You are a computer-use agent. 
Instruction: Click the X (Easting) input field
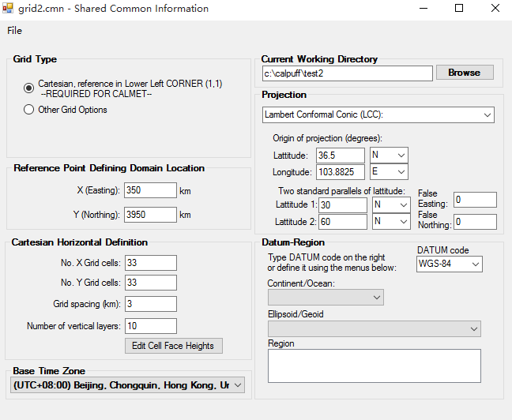(x=150, y=190)
